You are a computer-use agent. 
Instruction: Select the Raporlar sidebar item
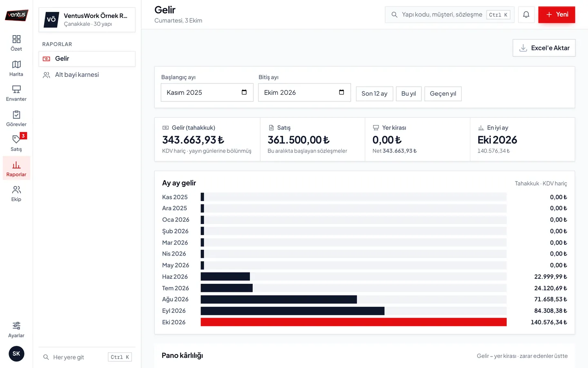pyautogui.click(x=16, y=168)
